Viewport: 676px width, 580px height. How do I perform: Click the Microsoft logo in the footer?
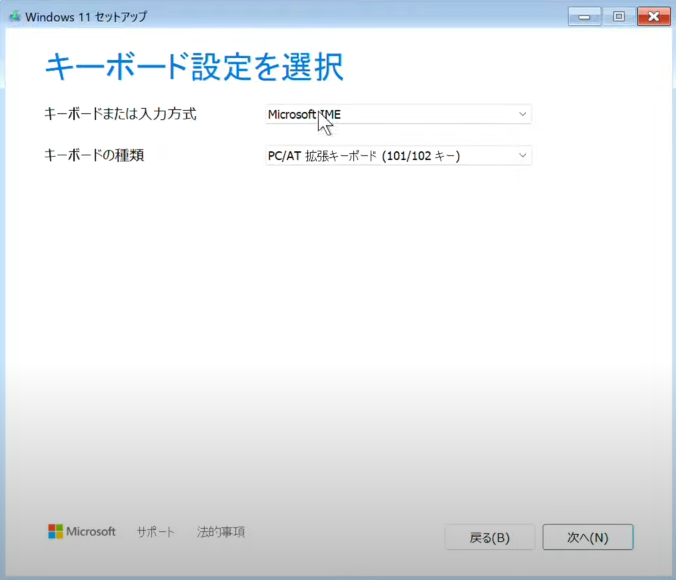[x=82, y=532]
